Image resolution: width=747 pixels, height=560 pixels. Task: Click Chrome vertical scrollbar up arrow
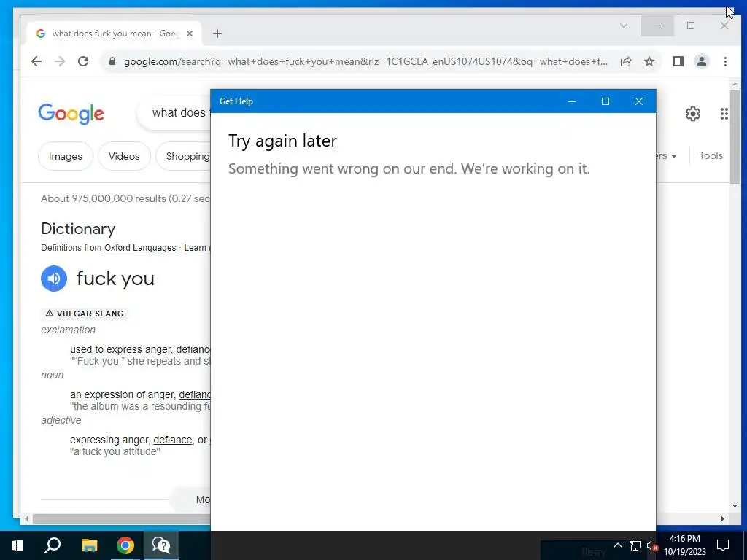[735, 85]
